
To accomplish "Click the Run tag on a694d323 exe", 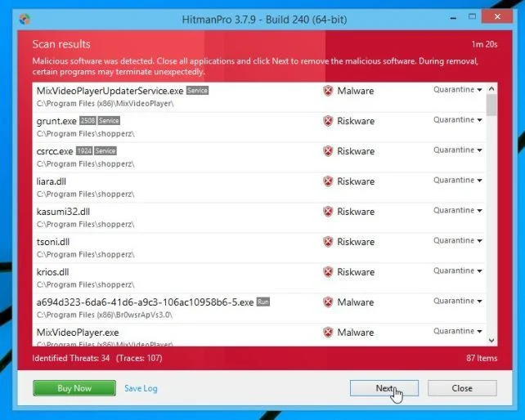I will tap(263, 302).
